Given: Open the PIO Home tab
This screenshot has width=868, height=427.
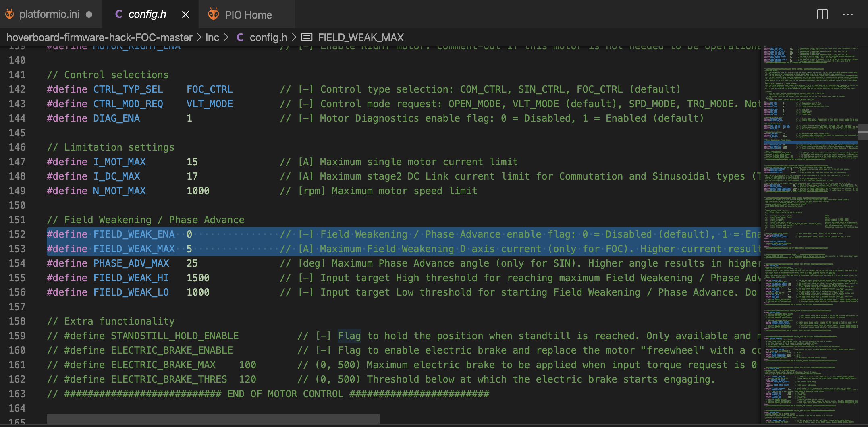Looking at the screenshot, I should (247, 15).
